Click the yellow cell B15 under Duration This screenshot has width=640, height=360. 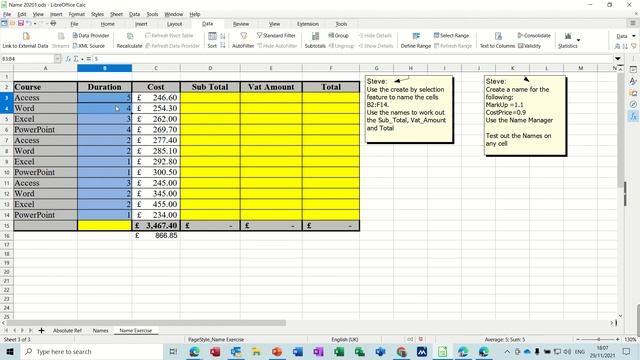coord(104,225)
